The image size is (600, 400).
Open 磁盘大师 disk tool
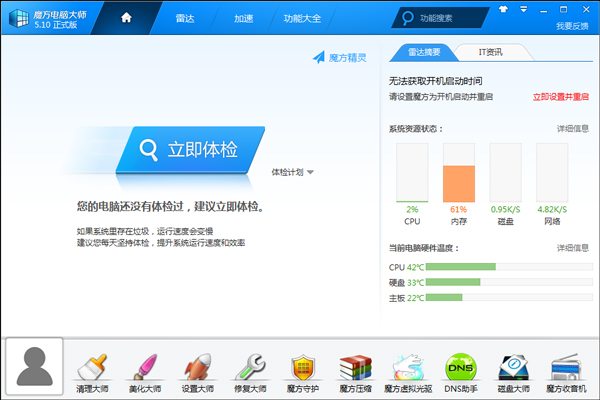pos(514,367)
